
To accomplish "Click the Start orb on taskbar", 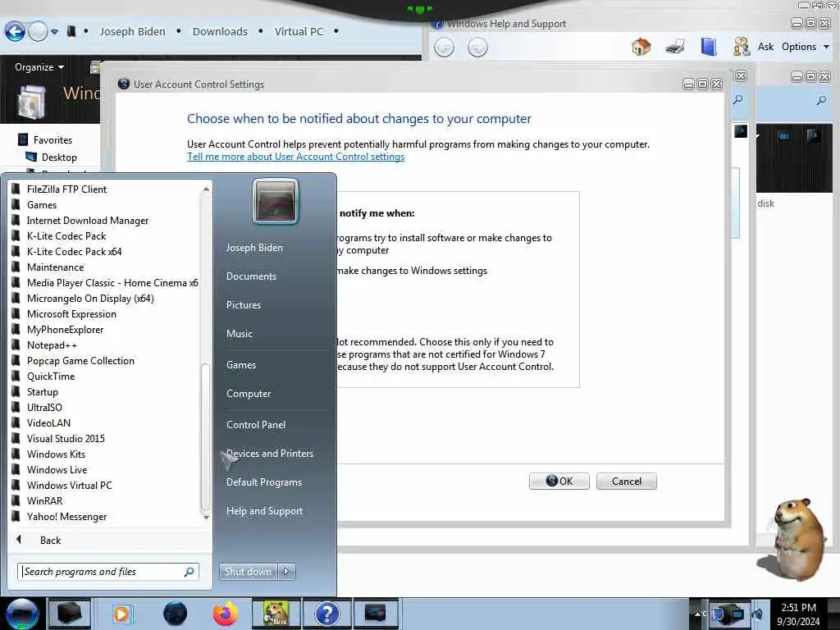I will coord(22,614).
